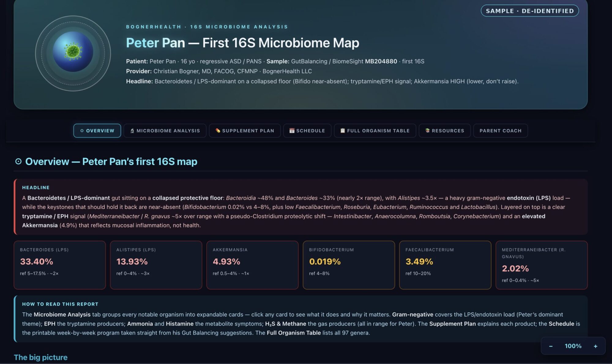Viewport: 612px width, 364px height.
Task: Click the 100% zoom level value
Action: point(573,346)
